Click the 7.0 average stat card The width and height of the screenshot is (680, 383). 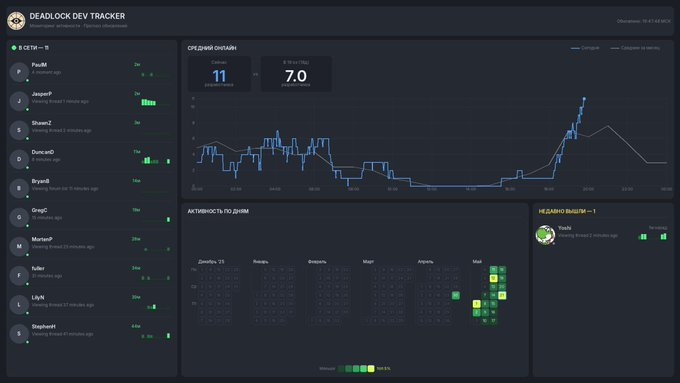coord(296,74)
